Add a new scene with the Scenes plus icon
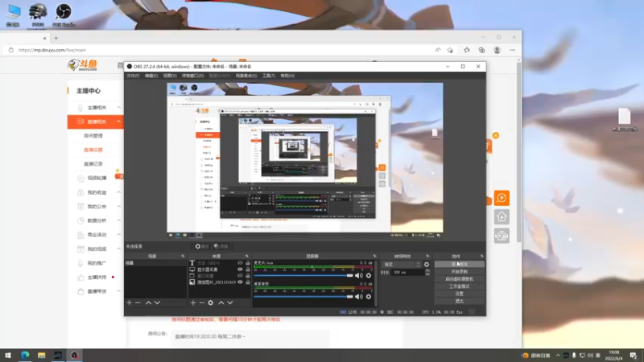 [129, 303]
